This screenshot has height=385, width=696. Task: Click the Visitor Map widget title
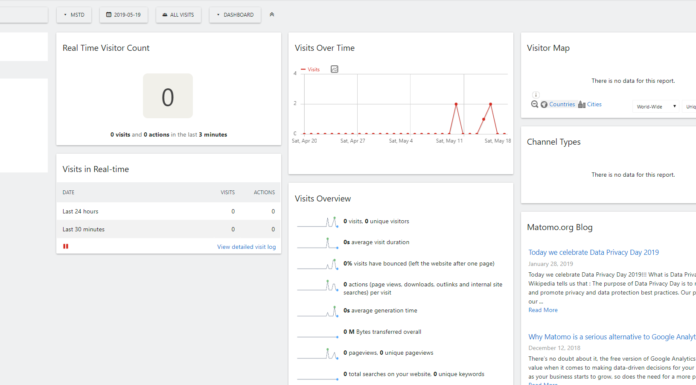click(x=548, y=48)
